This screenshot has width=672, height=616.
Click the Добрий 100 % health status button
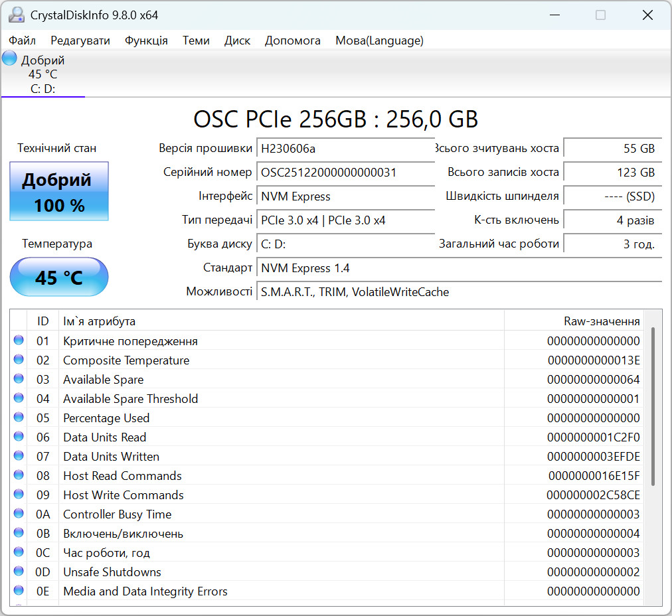[59, 191]
